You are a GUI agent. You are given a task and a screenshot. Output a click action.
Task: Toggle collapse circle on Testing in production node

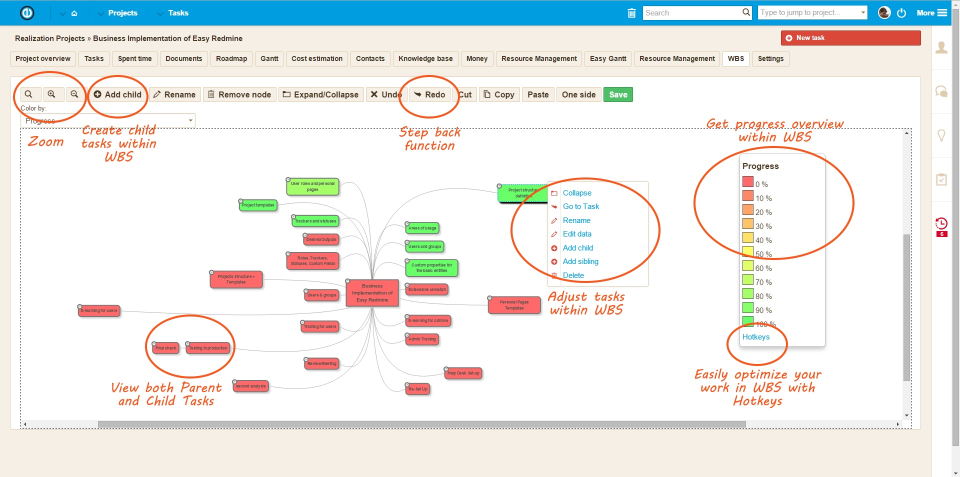(x=189, y=344)
